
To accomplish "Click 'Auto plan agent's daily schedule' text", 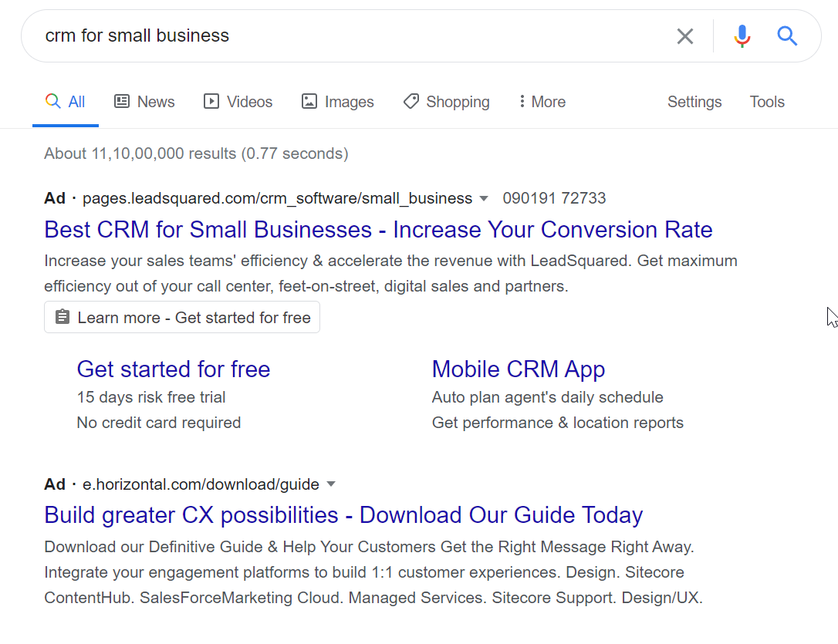I will (x=547, y=397).
